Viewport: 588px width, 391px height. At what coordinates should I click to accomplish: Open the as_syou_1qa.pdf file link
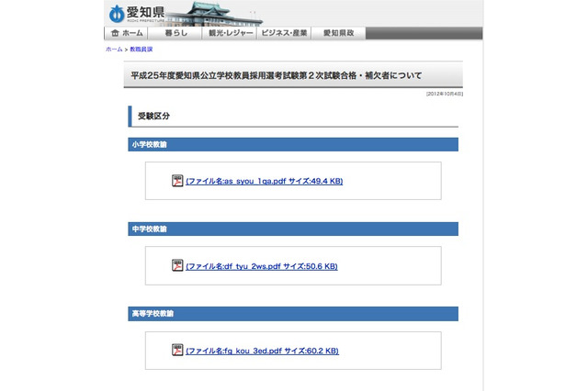coord(264,181)
